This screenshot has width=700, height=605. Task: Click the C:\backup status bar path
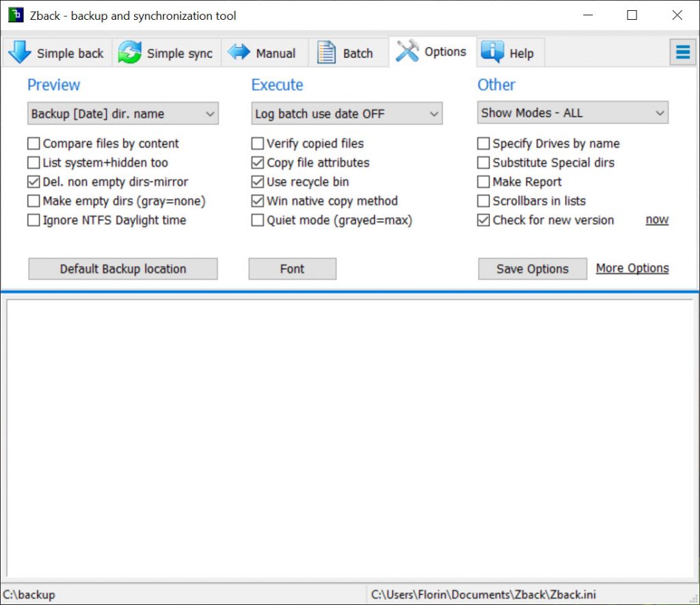(29, 595)
